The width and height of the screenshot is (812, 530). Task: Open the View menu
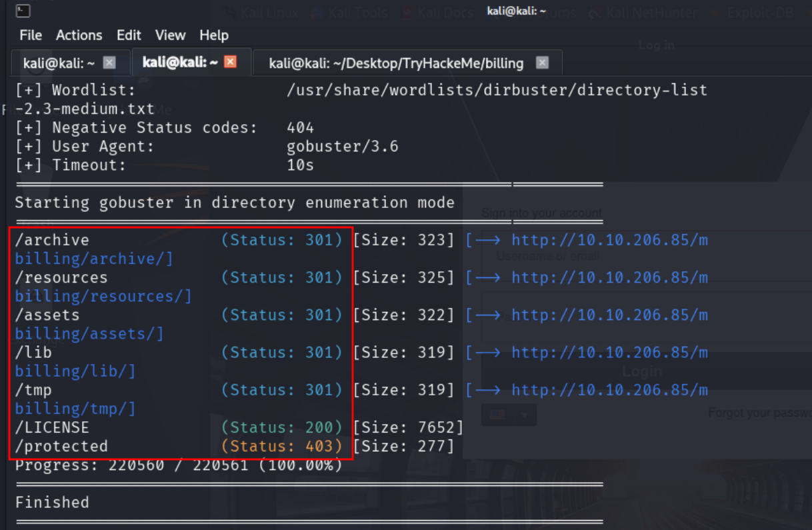pos(170,35)
